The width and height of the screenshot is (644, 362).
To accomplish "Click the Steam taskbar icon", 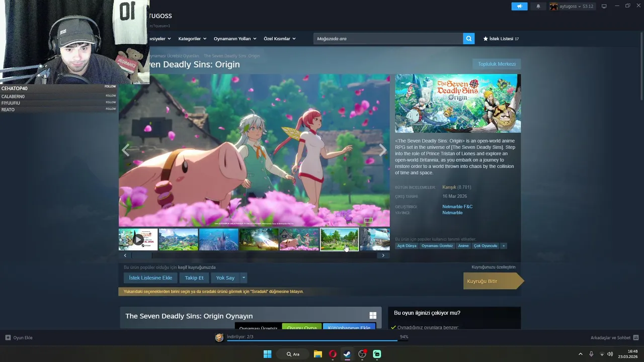I will [347, 354].
